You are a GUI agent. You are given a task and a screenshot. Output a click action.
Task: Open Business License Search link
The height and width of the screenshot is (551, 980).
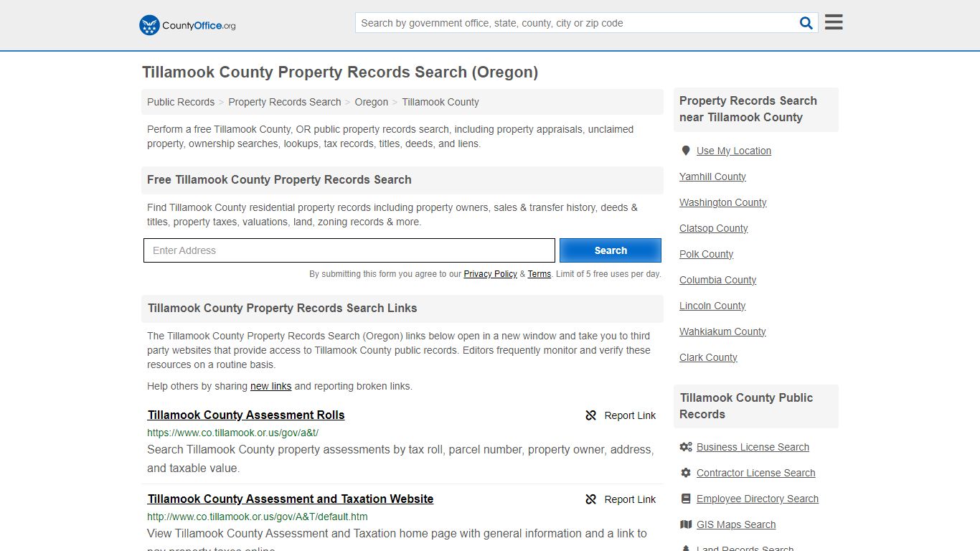753,447
